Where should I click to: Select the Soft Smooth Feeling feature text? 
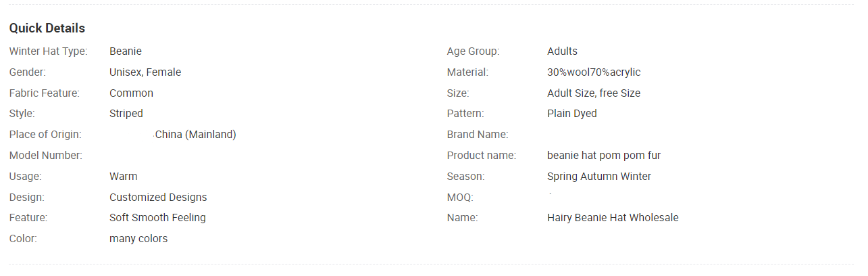157,218
